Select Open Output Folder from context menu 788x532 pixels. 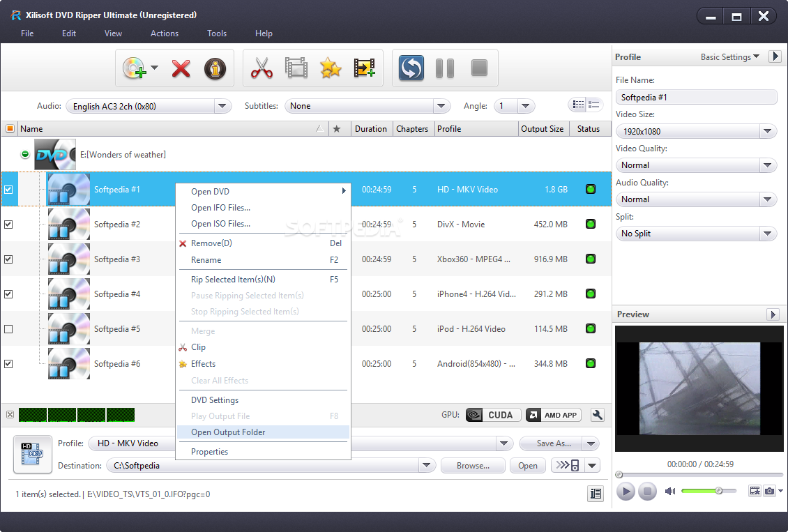tap(263, 432)
